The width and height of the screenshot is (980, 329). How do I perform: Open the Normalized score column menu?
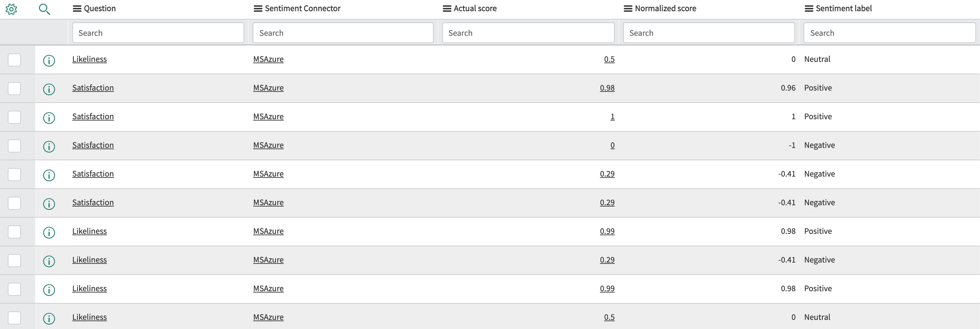pyautogui.click(x=627, y=8)
